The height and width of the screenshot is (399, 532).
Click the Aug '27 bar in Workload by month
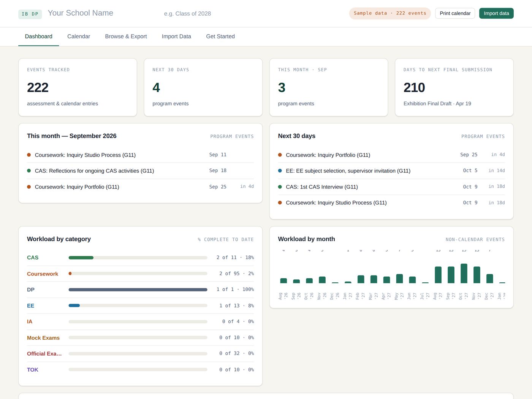pyautogui.click(x=438, y=275)
